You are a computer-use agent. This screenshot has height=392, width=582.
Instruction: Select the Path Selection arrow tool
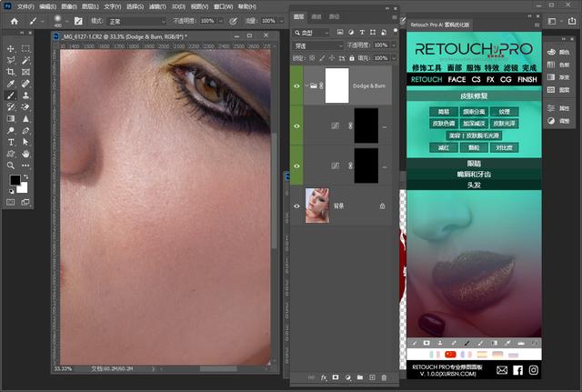pyautogui.click(x=25, y=142)
